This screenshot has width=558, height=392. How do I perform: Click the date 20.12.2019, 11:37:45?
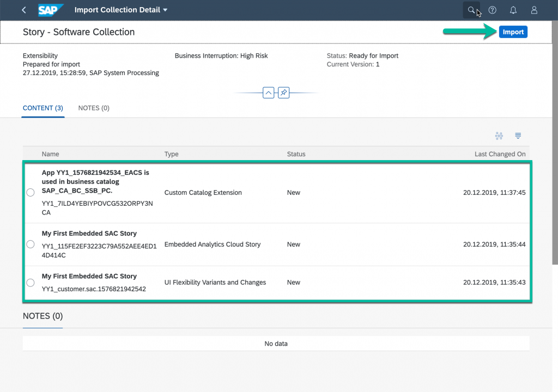pyautogui.click(x=494, y=192)
